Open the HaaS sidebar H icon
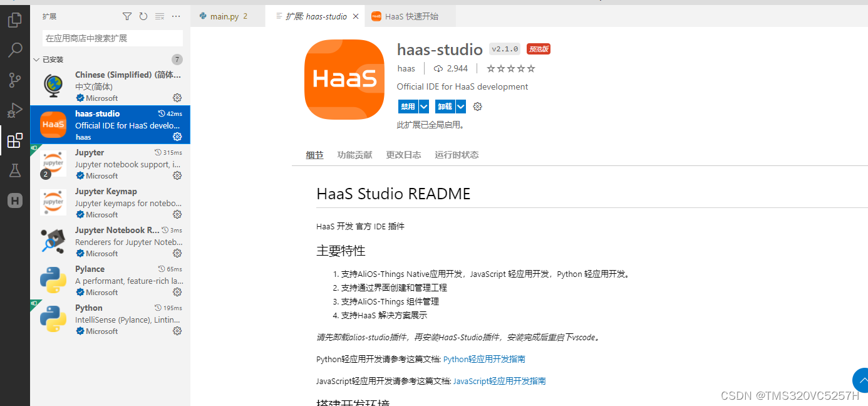Image resolution: width=868 pixels, height=406 pixels. [x=14, y=200]
